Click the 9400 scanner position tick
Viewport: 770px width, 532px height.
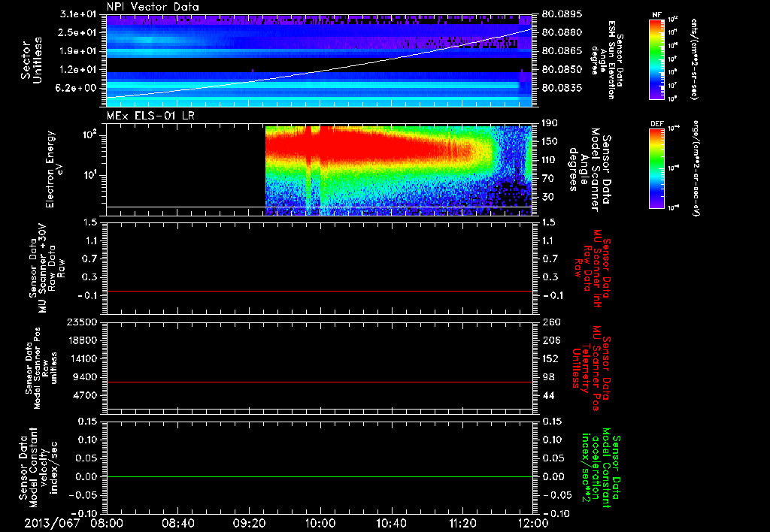(x=85, y=377)
